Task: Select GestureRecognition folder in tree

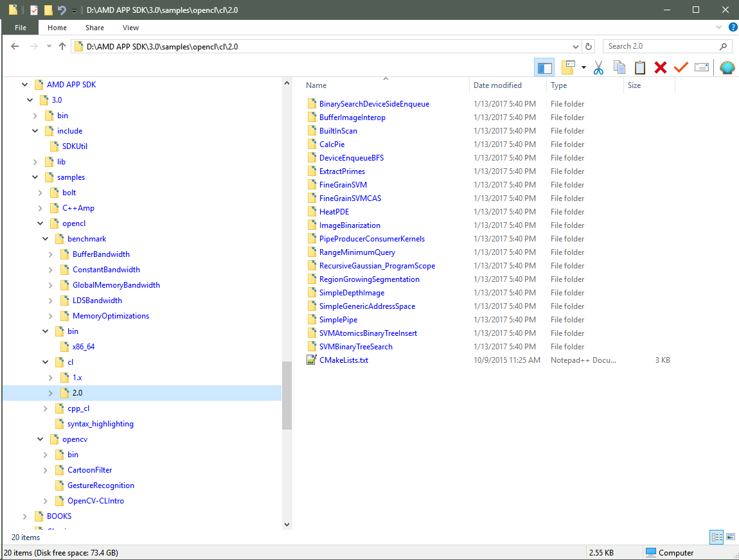Action: tap(101, 486)
